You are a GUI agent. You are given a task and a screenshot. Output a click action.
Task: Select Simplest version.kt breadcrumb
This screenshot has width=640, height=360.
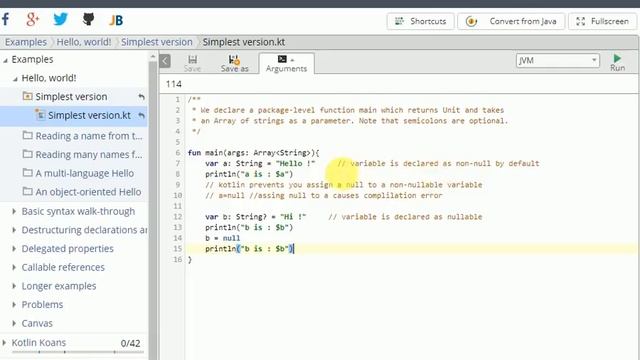click(x=244, y=42)
